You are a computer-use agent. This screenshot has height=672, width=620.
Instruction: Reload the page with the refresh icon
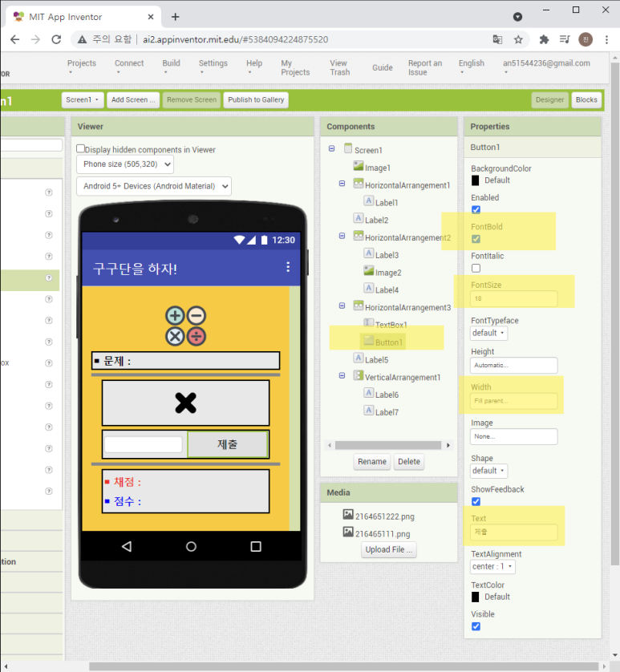[56, 40]
